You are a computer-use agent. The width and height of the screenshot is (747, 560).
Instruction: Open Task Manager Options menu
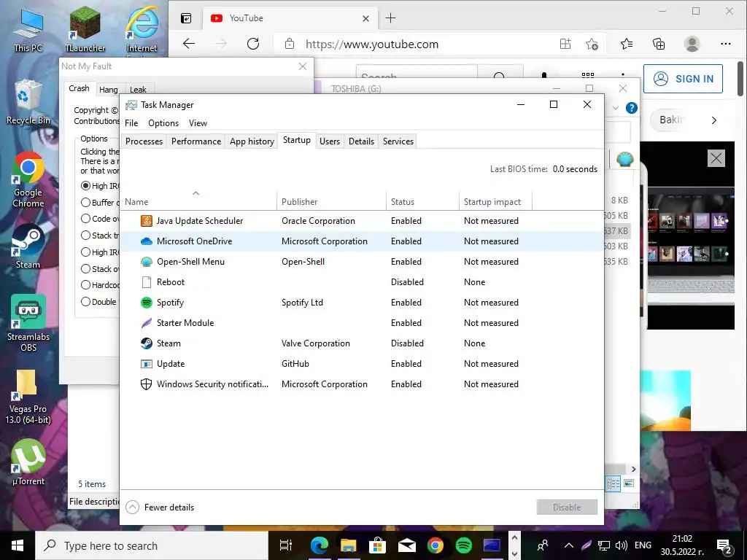[163, 123]
